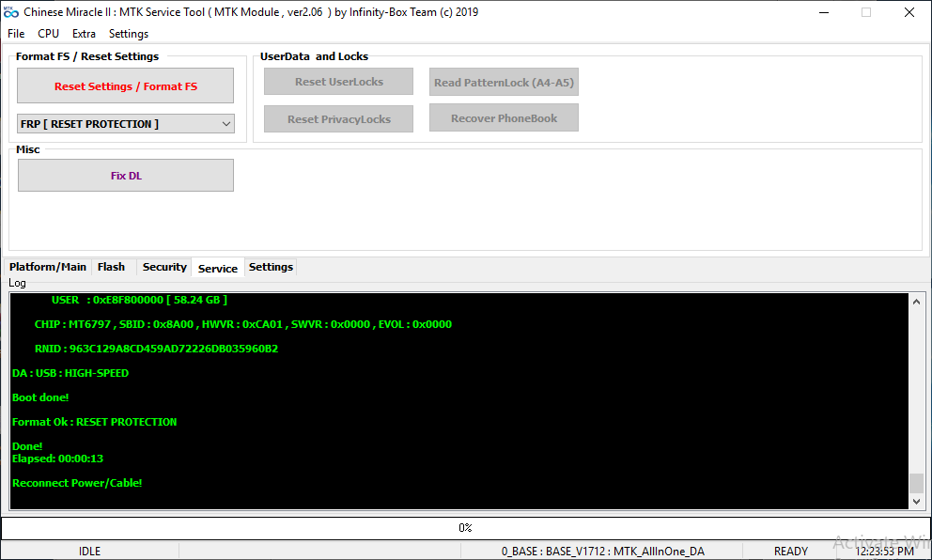
Task: Switch to the bottom Settings tab
Action: [271, 267]
